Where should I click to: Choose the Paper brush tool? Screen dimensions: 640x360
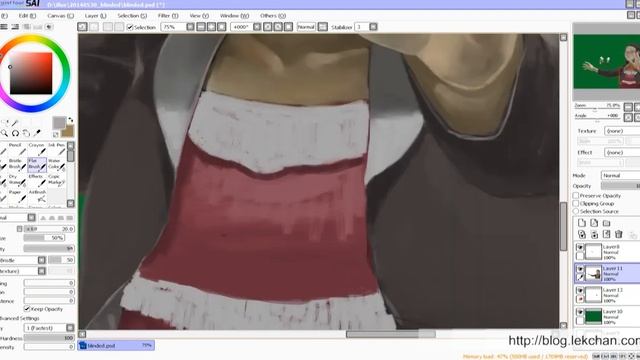[17, 196]
